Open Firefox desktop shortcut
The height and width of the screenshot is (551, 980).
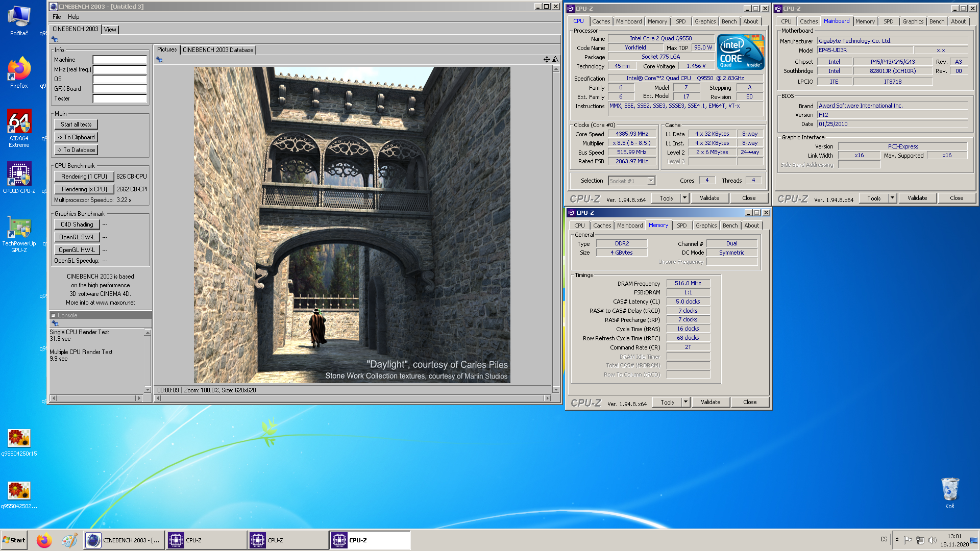(x=19, y=72)
